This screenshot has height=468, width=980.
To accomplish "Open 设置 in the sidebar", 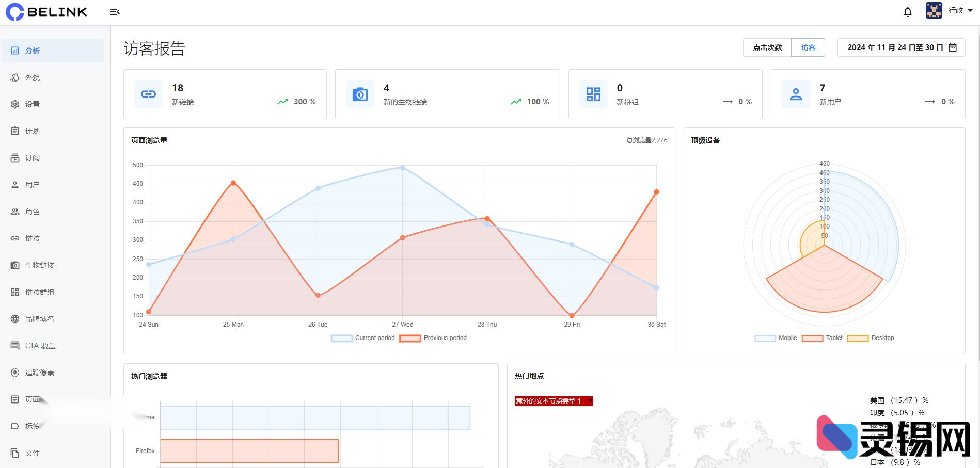I will pos(53,104).
